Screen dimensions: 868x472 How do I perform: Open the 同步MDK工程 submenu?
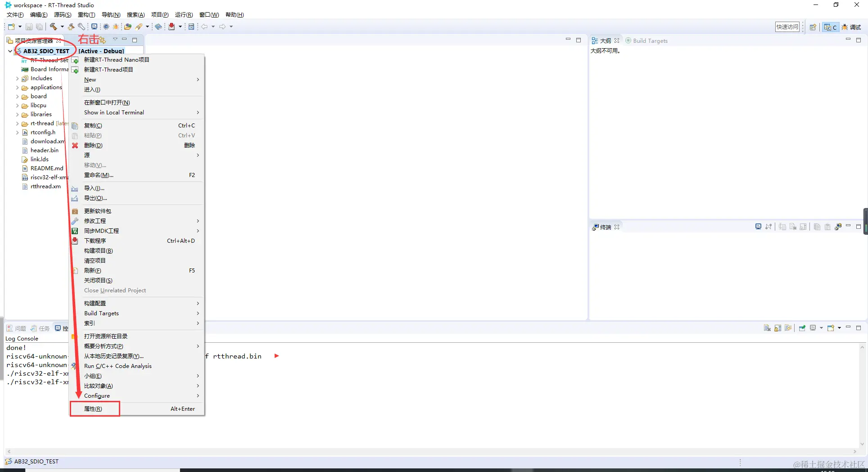point(137,231)
